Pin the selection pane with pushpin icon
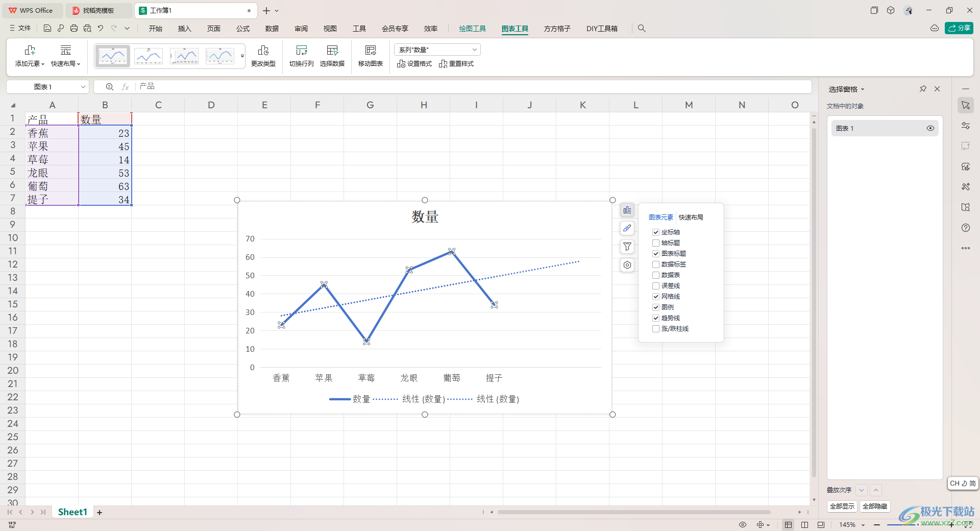Screen dimensions: 980x531 [x=923, y=89]
